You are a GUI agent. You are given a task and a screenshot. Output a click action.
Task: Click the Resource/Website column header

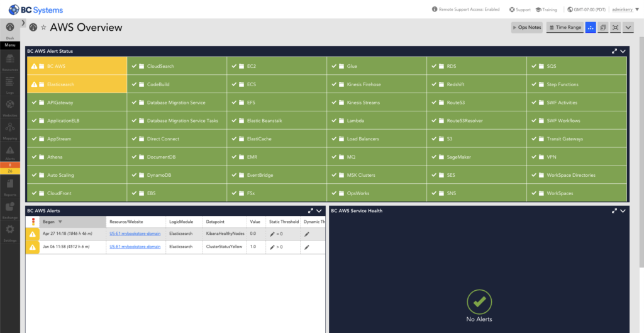[x=136, y=222]
